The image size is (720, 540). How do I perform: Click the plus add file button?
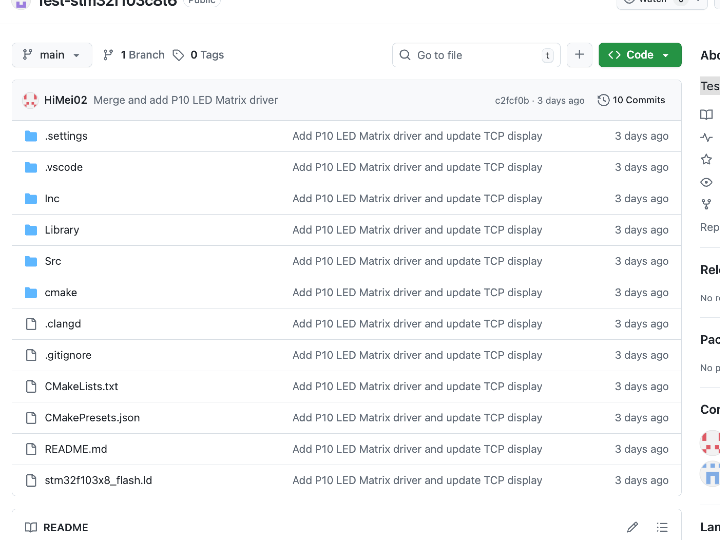(x=579, y=55)
